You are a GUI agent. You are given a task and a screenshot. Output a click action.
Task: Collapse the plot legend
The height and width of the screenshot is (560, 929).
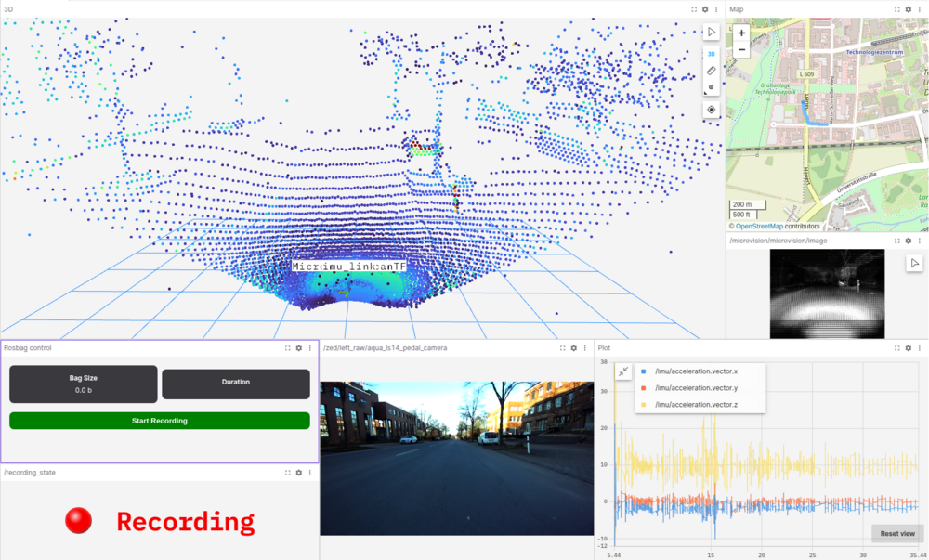(623, 371)
